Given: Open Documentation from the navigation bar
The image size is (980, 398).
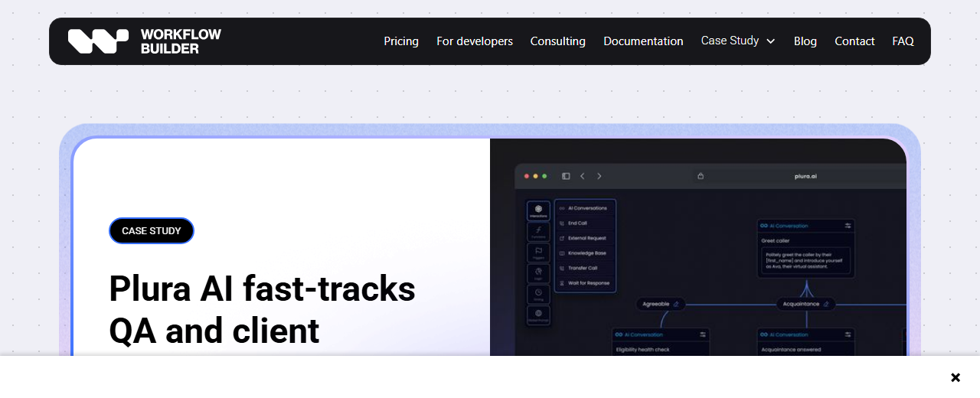Looking at the screenshot, I should click(x=643, y=41).
